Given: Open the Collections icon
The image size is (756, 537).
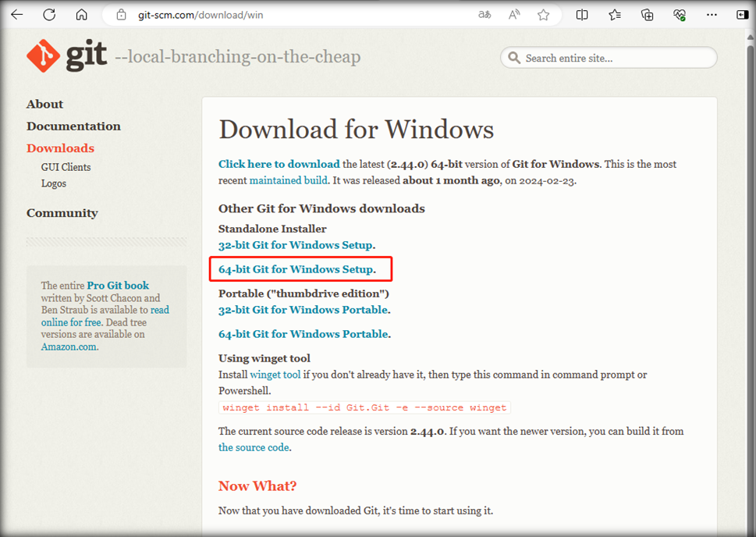Looking at the screenshot, I should [x=647, y=15].
